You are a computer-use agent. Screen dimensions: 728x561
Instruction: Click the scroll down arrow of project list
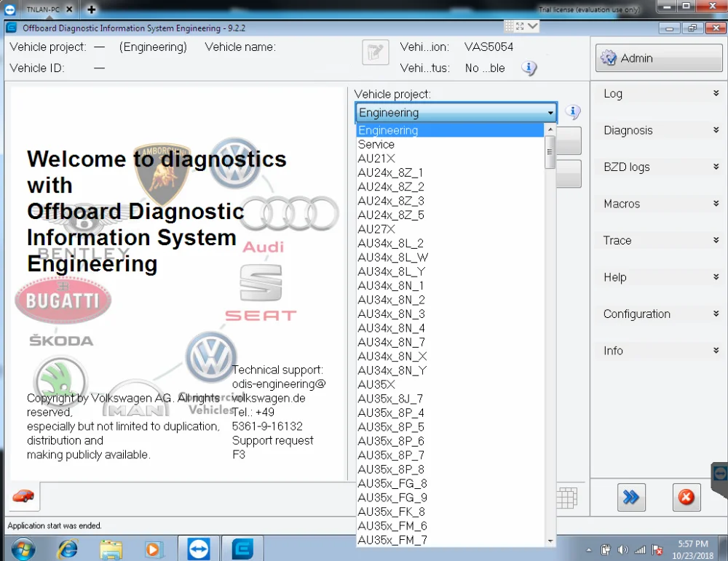(550, 541)
